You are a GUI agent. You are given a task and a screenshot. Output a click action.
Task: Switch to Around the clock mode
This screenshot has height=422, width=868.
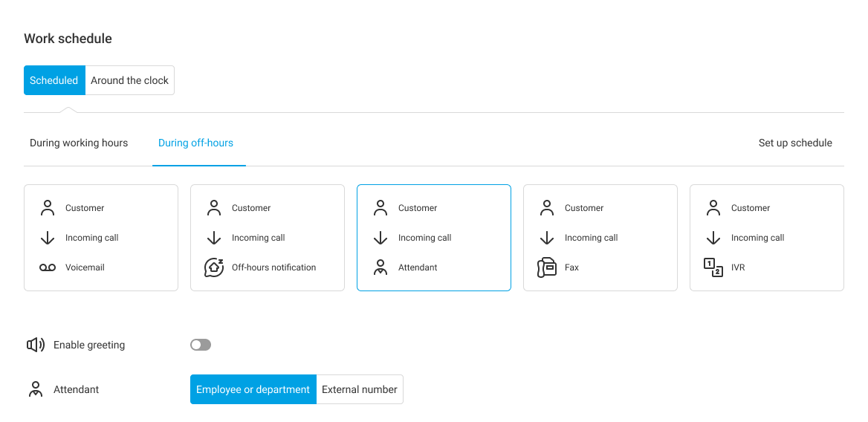pos(130,80)
